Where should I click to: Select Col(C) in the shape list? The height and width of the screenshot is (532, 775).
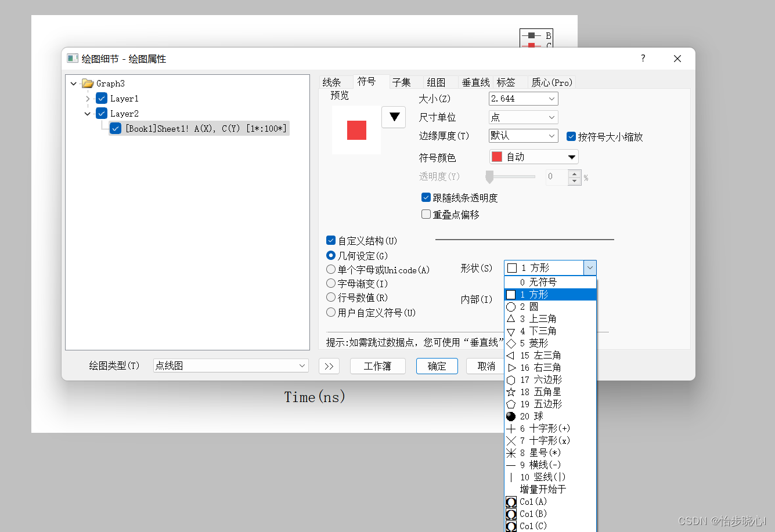coord(550,526)
